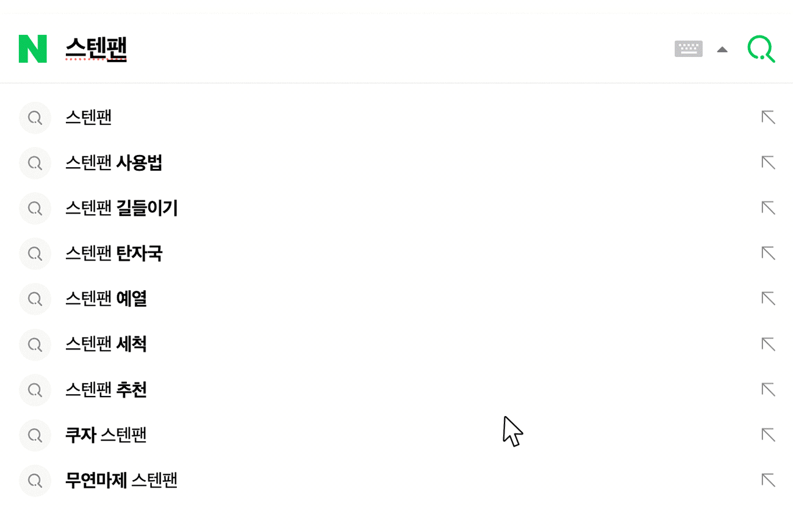Select the 쿠자 스텐팬 suggestion

click(x=106, y=435)
